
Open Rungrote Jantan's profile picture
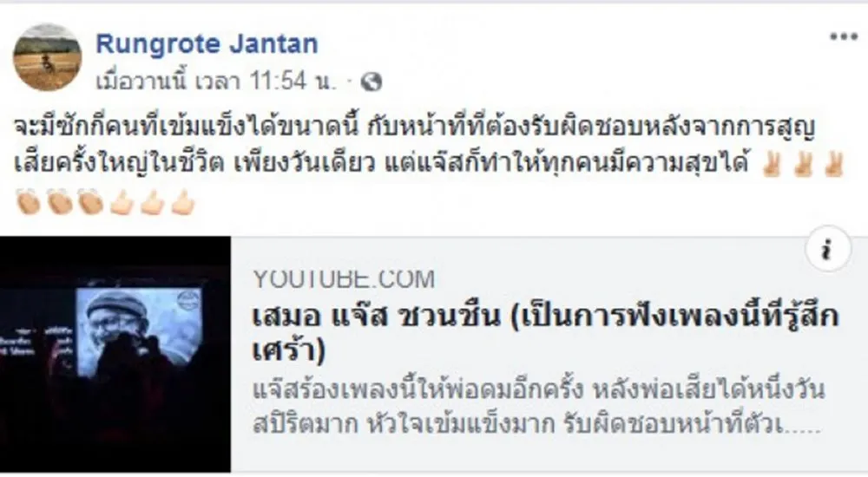point(48,57)
